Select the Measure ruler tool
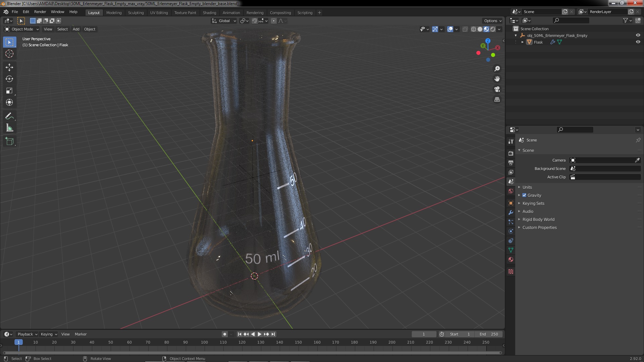 (x=9, y=128)
